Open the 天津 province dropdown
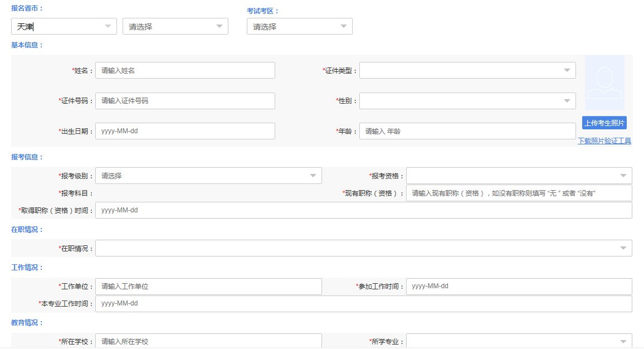This screenshot has height=349, width=644. tap(64, 26)
